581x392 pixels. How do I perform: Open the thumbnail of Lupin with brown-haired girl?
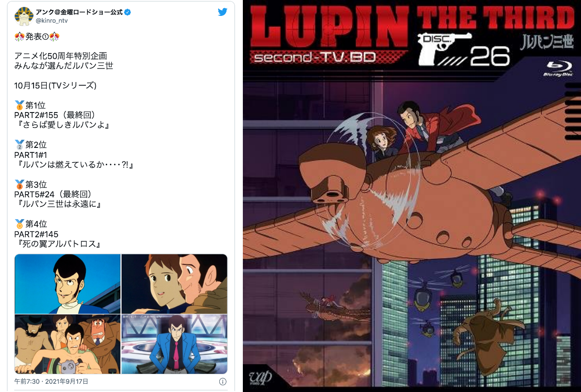pyautogui.click(x=174, y=284)
